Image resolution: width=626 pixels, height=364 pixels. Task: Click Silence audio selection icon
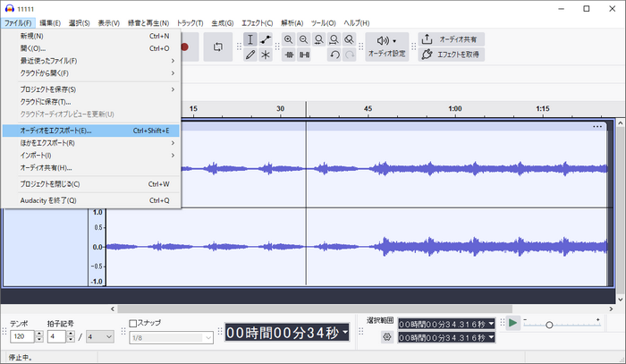[x=304, y=55]
